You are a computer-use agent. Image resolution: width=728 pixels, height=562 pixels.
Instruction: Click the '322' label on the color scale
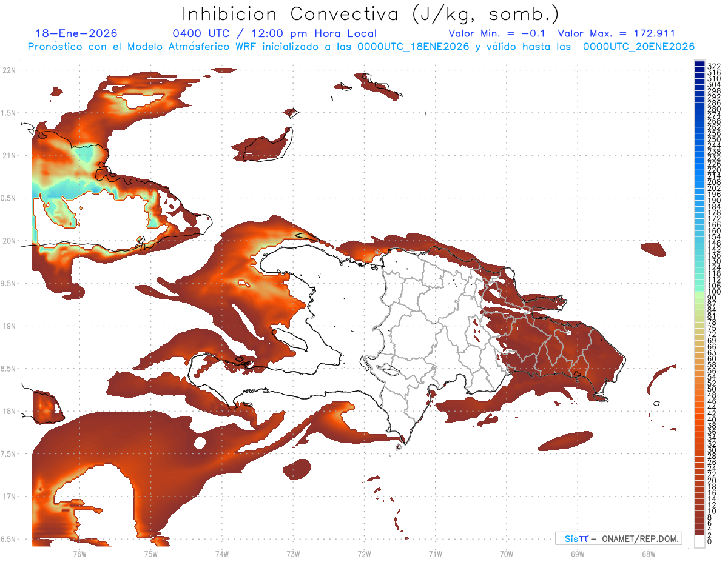pyautogui.click(x=713, y=66)
